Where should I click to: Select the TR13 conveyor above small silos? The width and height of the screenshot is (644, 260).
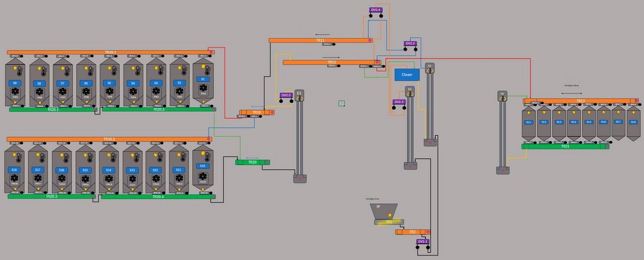[580, 101]
